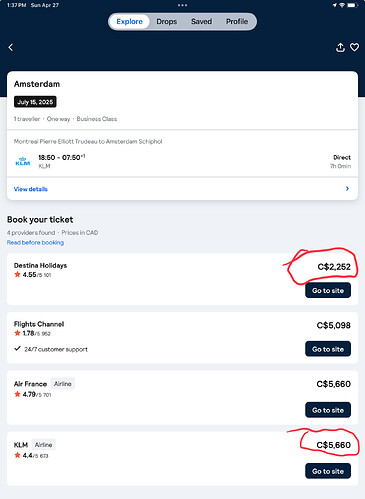Viewport: 365px width, 499px height.
Task: Open the share icon
Action: 340,47
